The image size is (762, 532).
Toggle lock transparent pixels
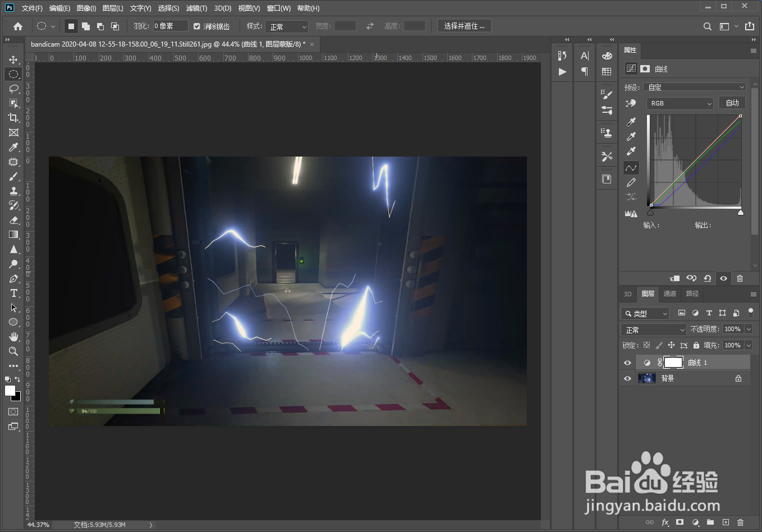point(646,345)
